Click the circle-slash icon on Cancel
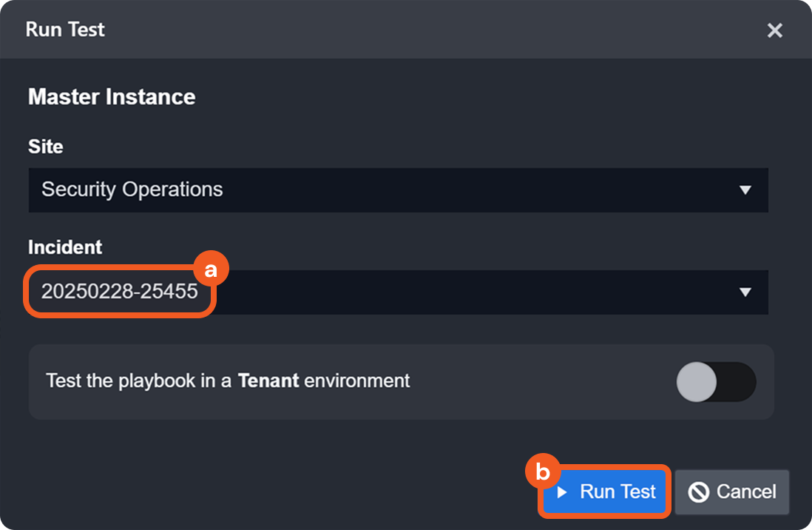 tap(698, 492)
